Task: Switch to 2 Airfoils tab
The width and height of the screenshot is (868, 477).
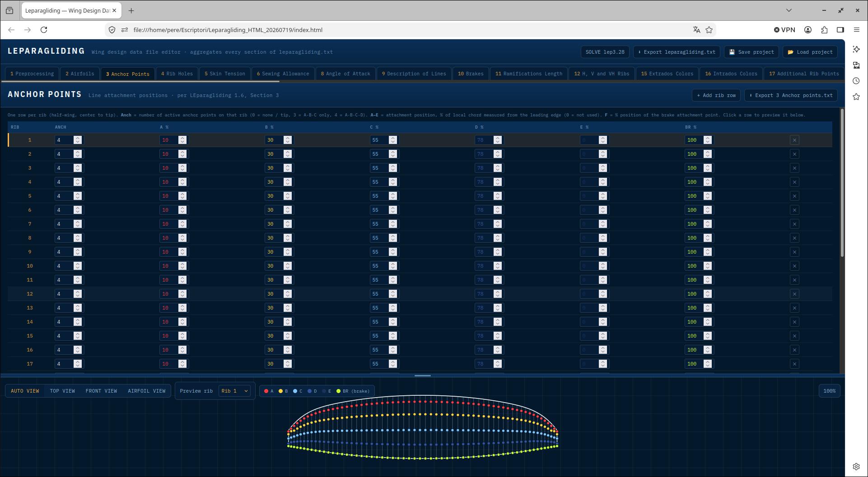Action: coord(80,74)
